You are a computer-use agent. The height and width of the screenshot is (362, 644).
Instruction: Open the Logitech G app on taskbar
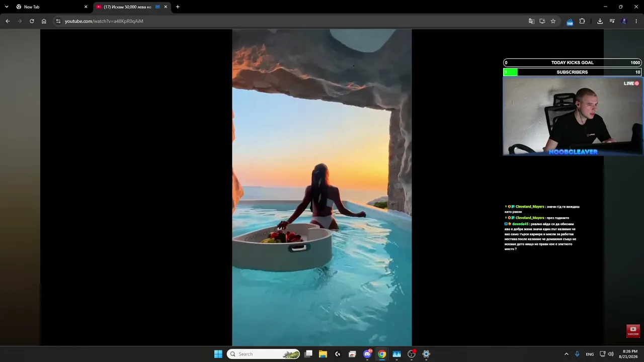click(338, 354)
